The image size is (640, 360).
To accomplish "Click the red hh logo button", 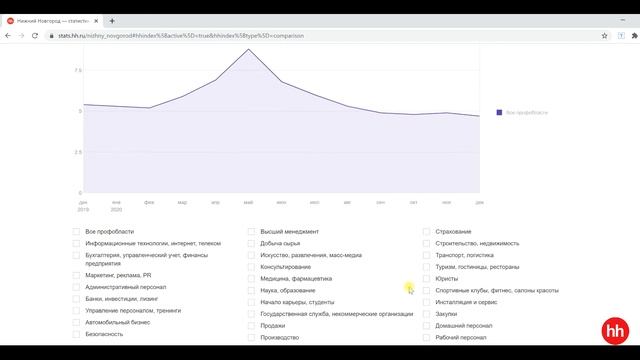I will [x=615, y=331].
